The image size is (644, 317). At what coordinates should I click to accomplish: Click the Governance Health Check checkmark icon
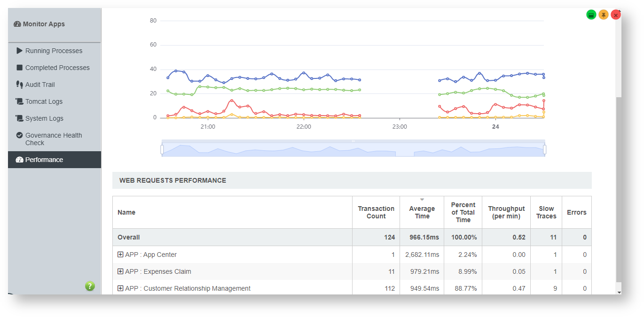tap(19, 135)
